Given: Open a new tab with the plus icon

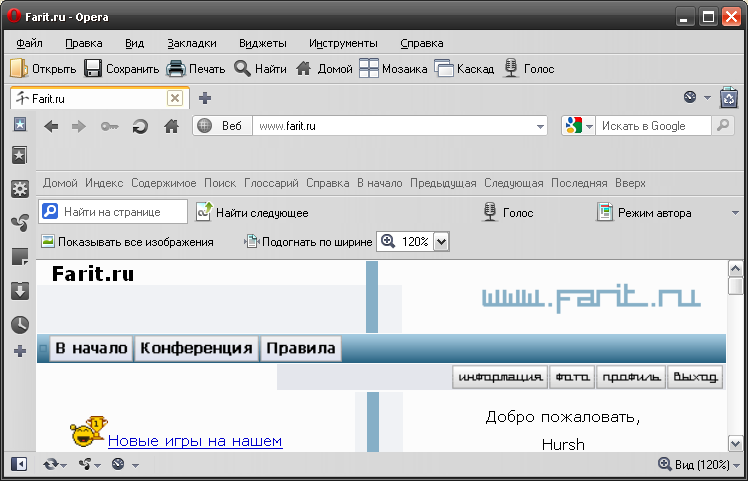Looking at the screenshot, I should click(205, 98).
